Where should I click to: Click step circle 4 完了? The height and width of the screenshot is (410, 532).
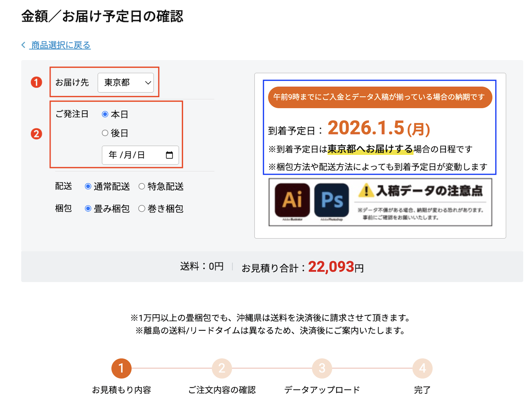coord(422,368)
